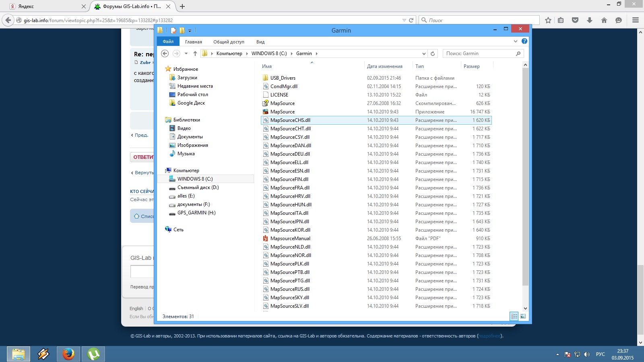
Task: Open the address bar history dropdown
Action: tap(424, 53)
